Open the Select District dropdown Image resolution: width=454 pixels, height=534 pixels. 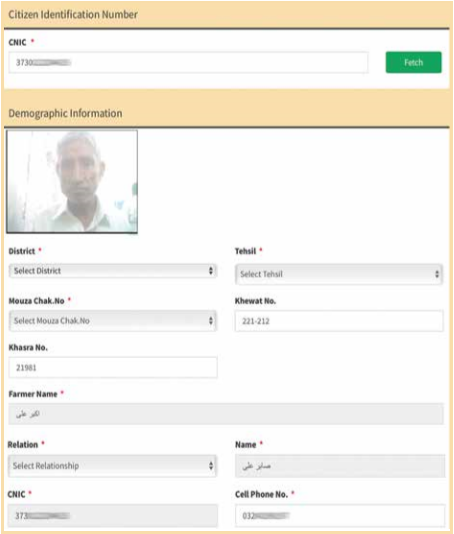113,271
